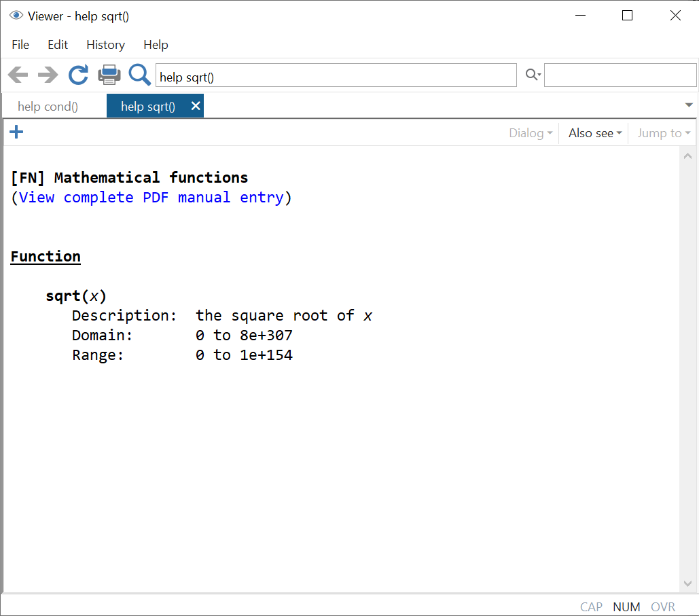Click the vertical scrollbar down arrow
This screenshot has height=616, width=699.
pyautogui.click(x=687, y=583)
